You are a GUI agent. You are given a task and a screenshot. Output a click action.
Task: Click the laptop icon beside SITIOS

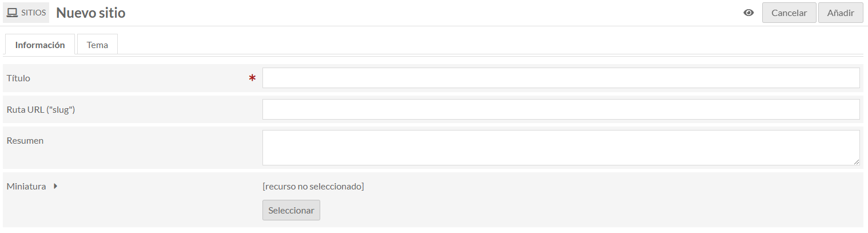[x=12, y=13]
